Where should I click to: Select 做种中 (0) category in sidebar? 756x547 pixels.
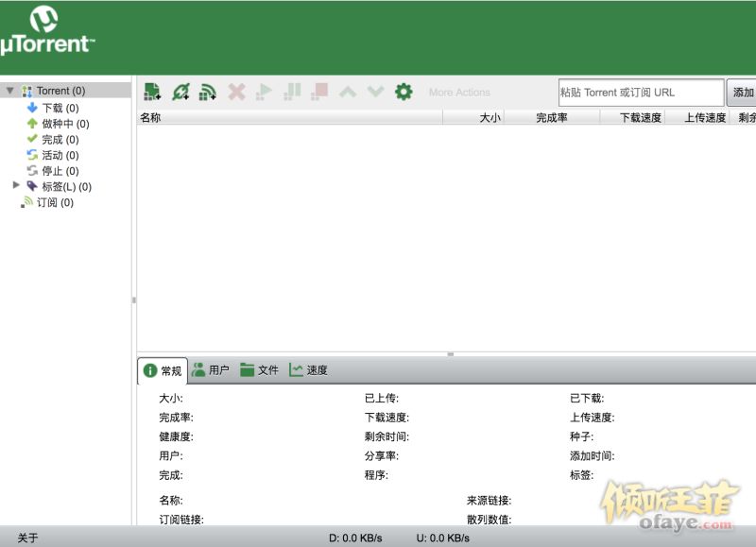click(64, 124)
